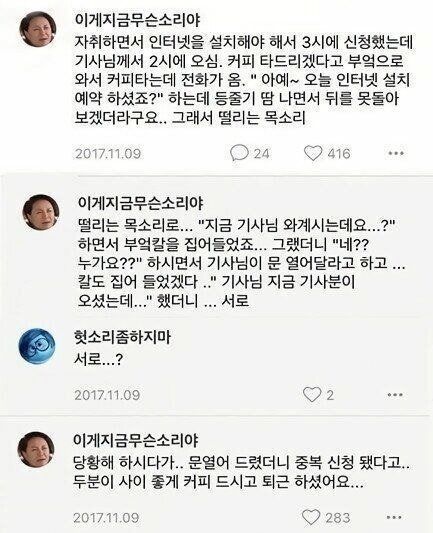The width and height of the screenshot is (433, 533).
Task: Open more options on the 416-likes post
Action: pos(396,153)
